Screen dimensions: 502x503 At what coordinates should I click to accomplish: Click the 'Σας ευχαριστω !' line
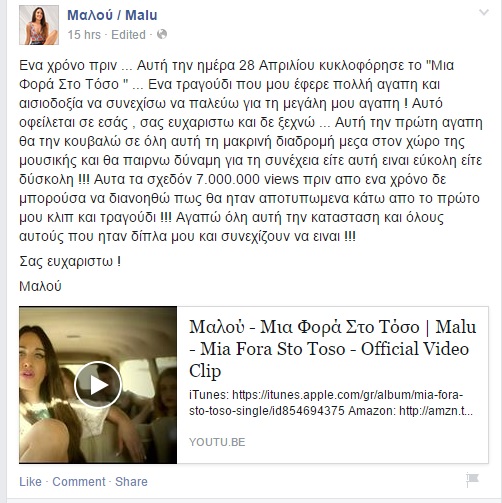[x=70, y=262]
